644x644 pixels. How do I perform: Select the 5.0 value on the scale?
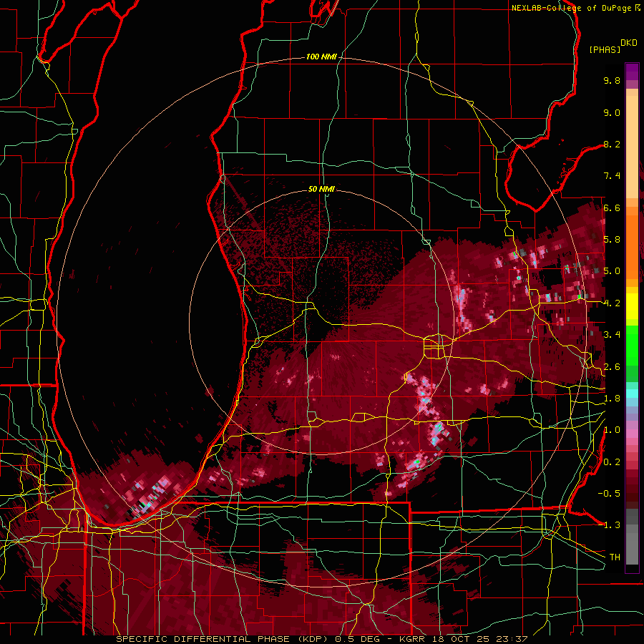[x=612, y=271]
